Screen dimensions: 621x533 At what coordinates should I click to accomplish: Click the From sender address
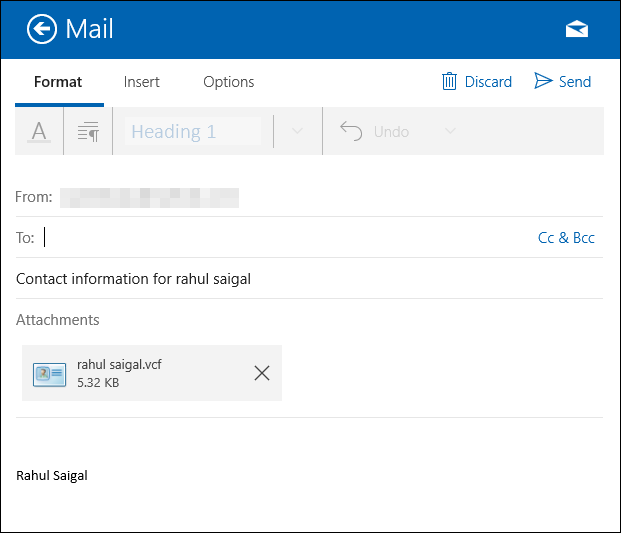tap(149, 197)
